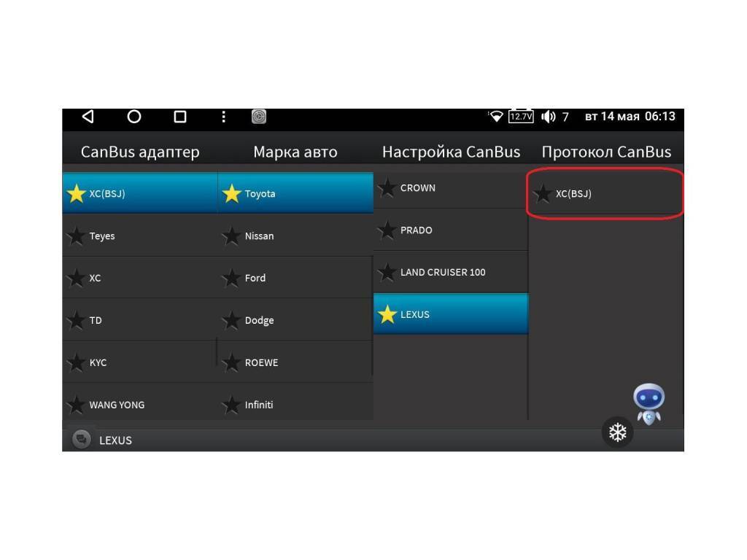Toggle favorite star for LEXUS
The width and height of the screenshot is (747, 560).
tap(387, 315)
